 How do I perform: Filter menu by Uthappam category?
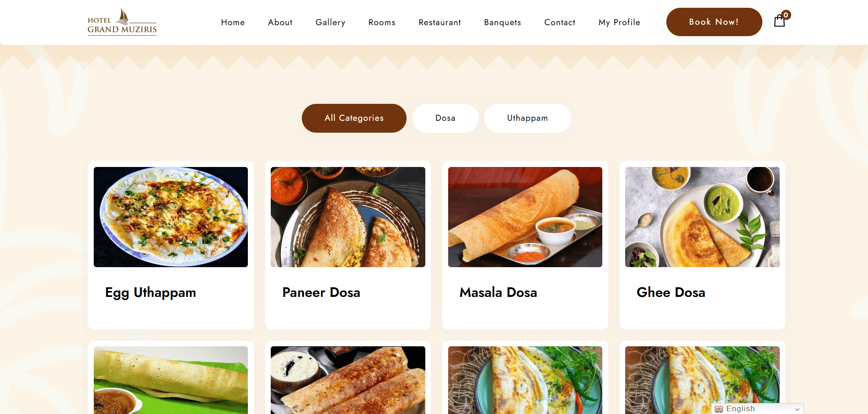pos(527,118)
